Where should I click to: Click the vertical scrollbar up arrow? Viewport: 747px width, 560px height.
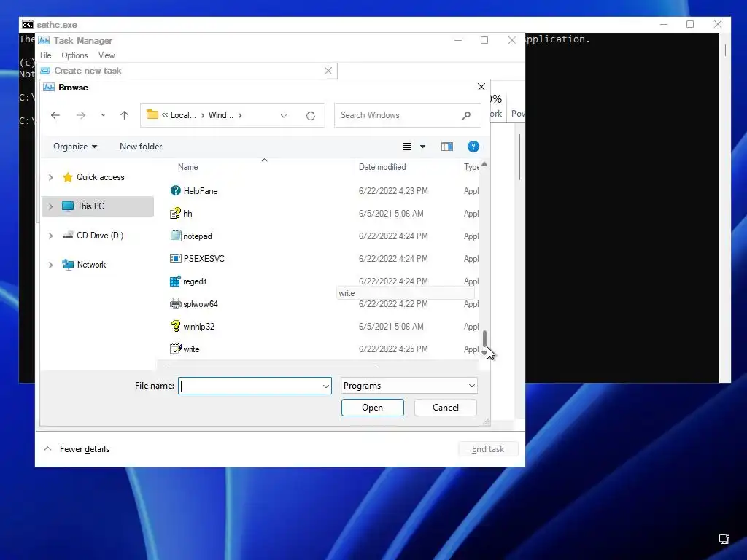[x=484, y=164]
